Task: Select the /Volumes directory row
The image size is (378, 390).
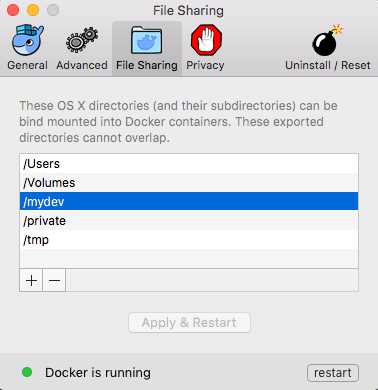Action: coord(189,183)
